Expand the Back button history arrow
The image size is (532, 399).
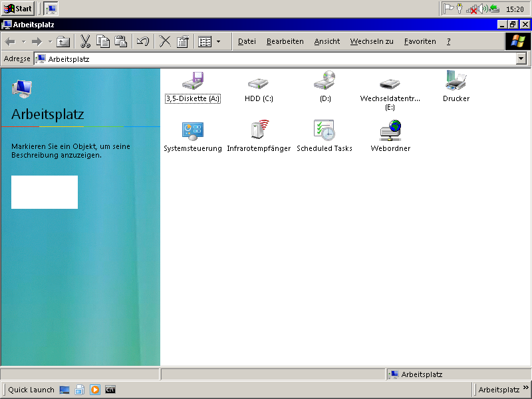point(23,41)
